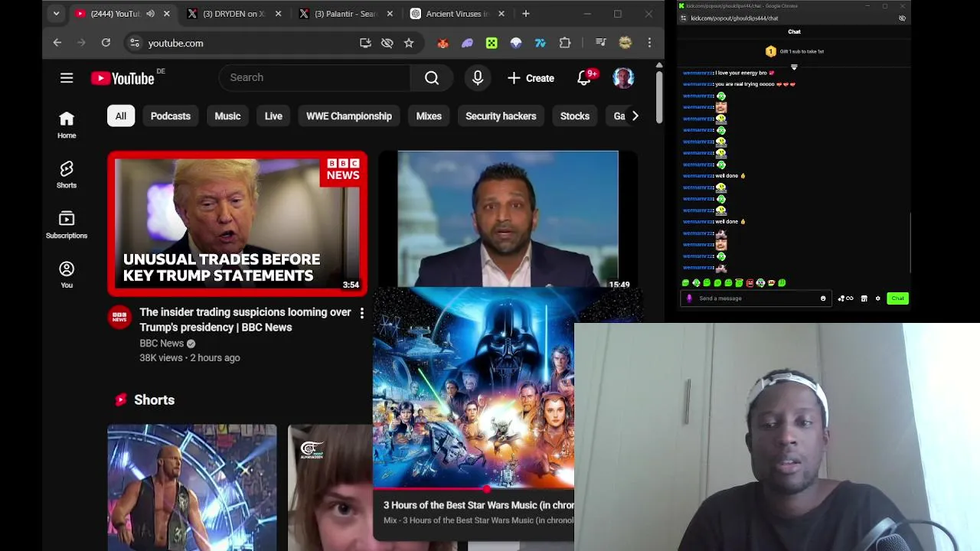The height and width of the screenshot is (551, 980).
Task: Click the Star Wars music red progress bar
Action: 473,487
